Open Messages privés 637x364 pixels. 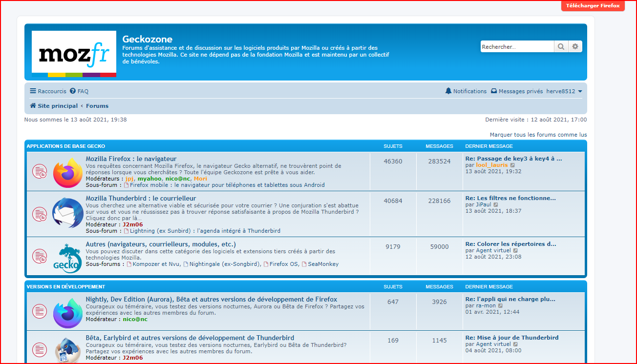click(517, 91)
